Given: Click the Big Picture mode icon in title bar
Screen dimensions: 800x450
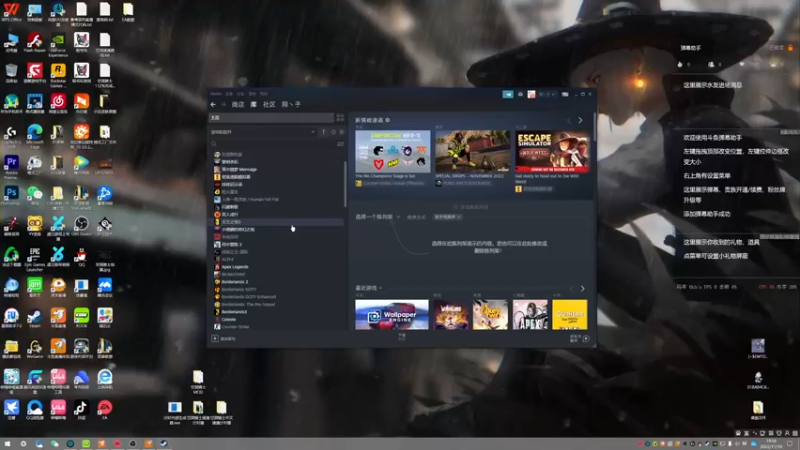Looking at the screenshot, I should coord(565,94).
